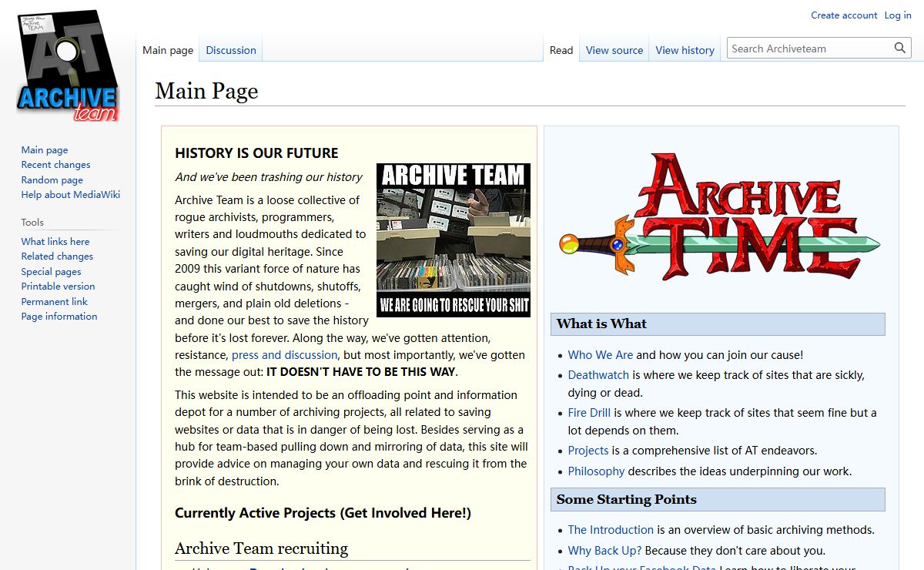The image size is (924, 570).
Task: Open Special pages link
Action: pyautogui.click(x=51, y=271)
